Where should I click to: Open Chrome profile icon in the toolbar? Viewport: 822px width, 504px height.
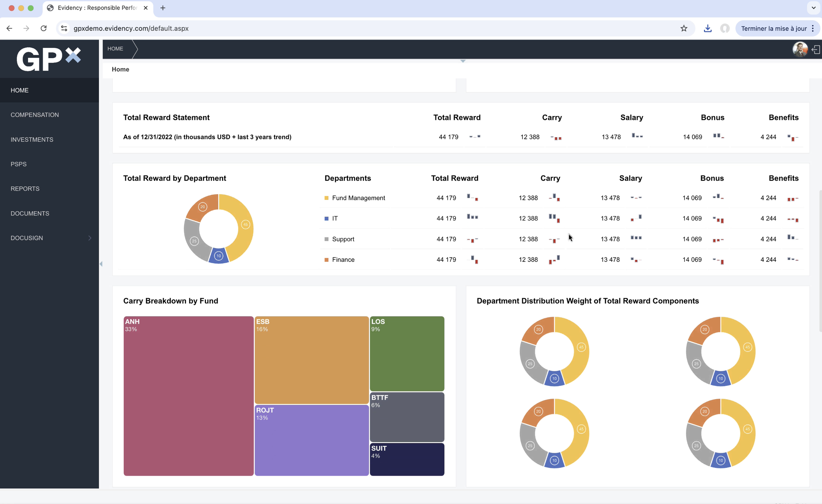[x=725, y=28]
